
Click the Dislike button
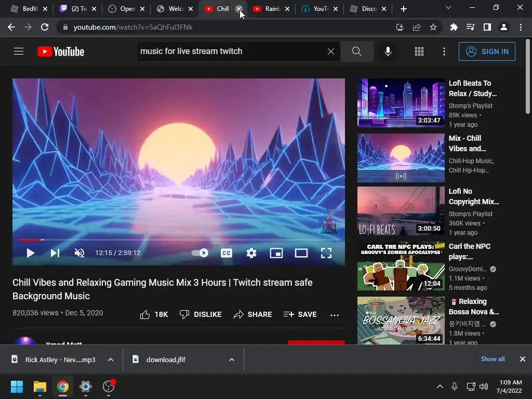tap(201, 314)
